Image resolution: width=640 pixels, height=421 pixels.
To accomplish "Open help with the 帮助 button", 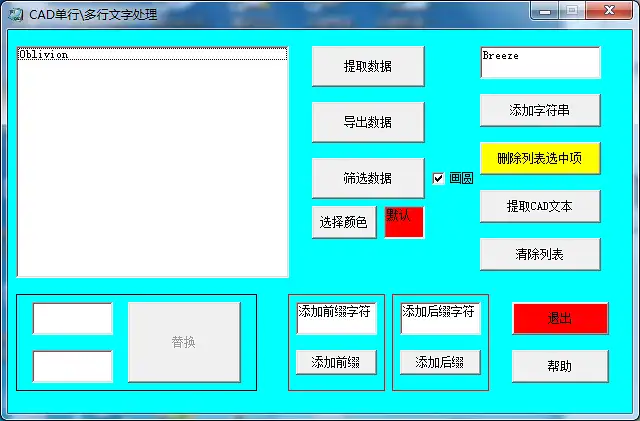I will pyautogui.click(x=560, y=366).
